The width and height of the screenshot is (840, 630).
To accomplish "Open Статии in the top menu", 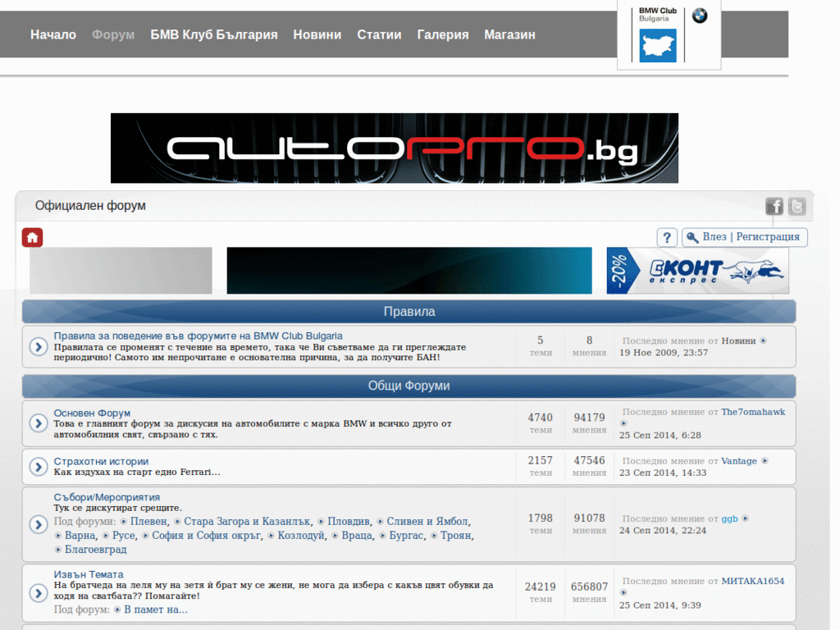I will [x=379, y=34].
